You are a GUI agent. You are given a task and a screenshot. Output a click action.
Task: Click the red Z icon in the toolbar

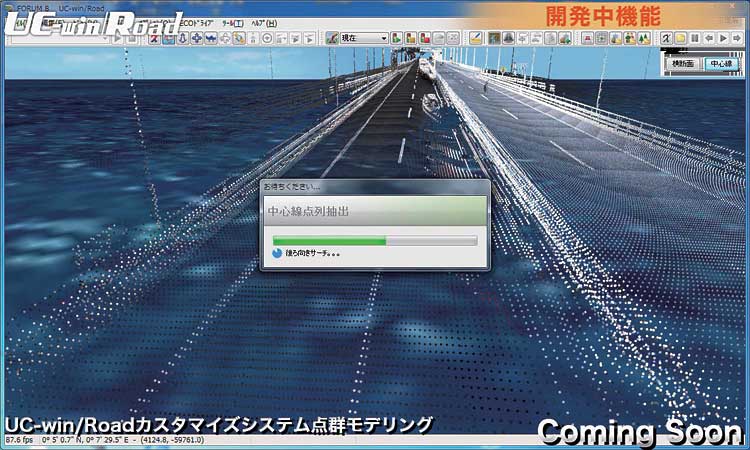154,38
